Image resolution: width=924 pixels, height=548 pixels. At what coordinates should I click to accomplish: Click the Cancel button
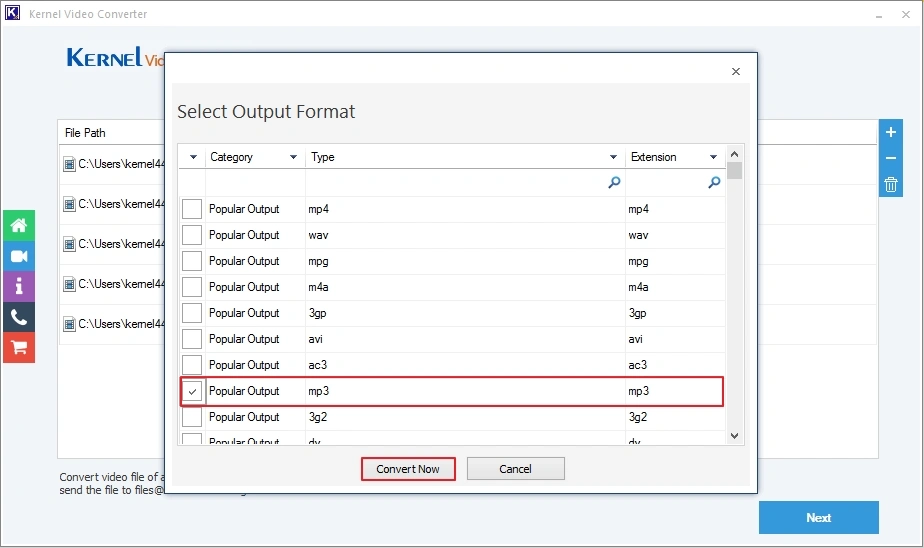pyautogui.click(x=516, y=469)
